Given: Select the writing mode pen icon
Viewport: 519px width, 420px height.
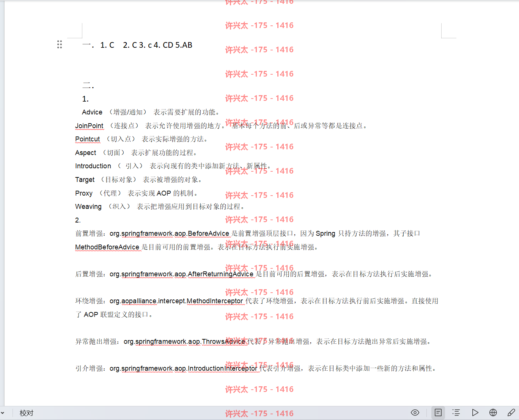Looking at the screenshot, I should click(x=511, y=412).
